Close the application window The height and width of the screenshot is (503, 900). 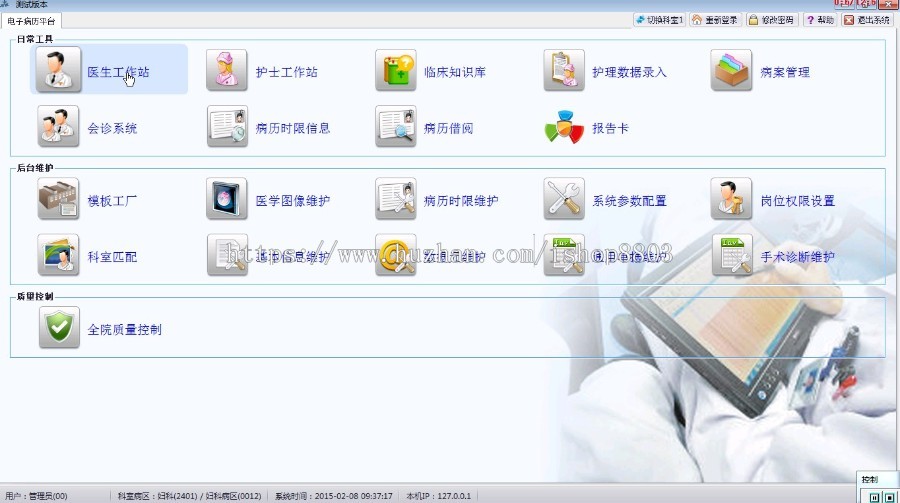coord(888,4)
